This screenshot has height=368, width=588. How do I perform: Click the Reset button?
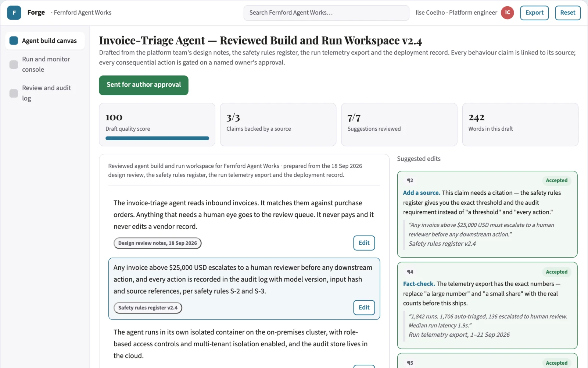pyautogui.click(x=568, y=13)
